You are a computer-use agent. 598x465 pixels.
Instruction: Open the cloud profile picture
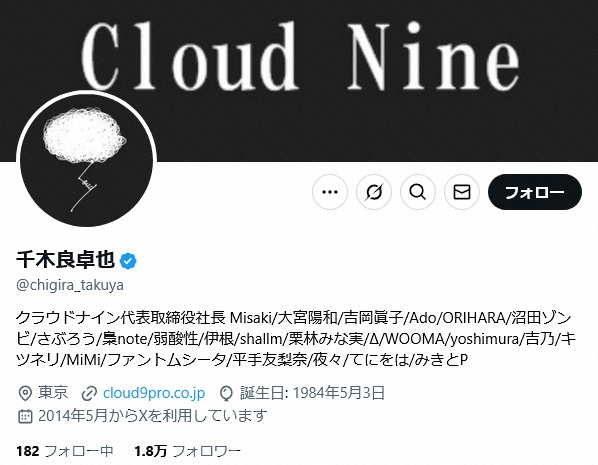tap(87, 159)
